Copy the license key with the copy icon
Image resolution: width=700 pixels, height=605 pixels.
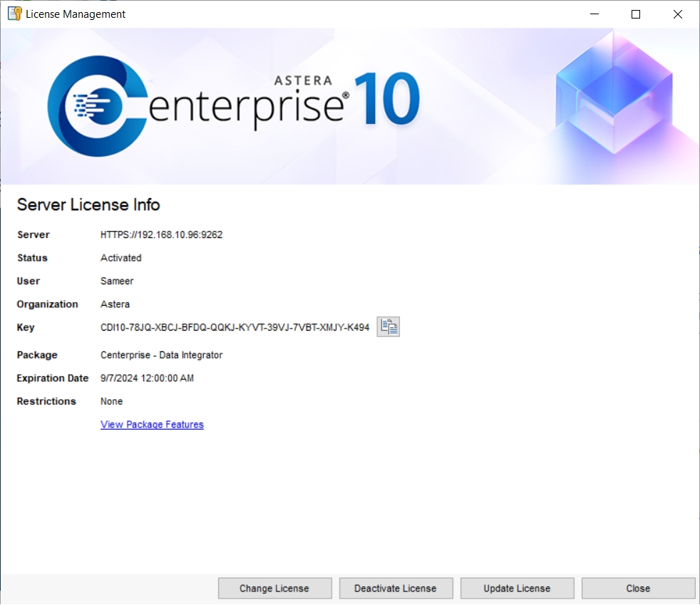[388, 326]
